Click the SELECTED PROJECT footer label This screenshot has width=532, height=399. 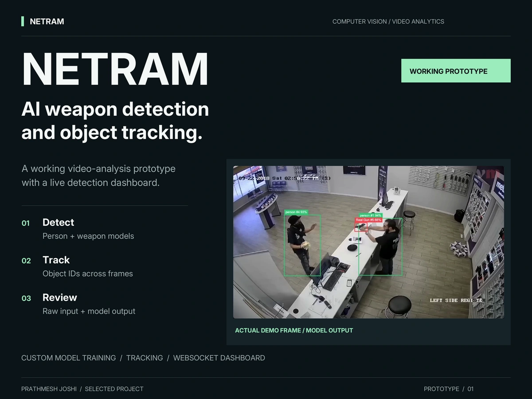tap(114, 389)
